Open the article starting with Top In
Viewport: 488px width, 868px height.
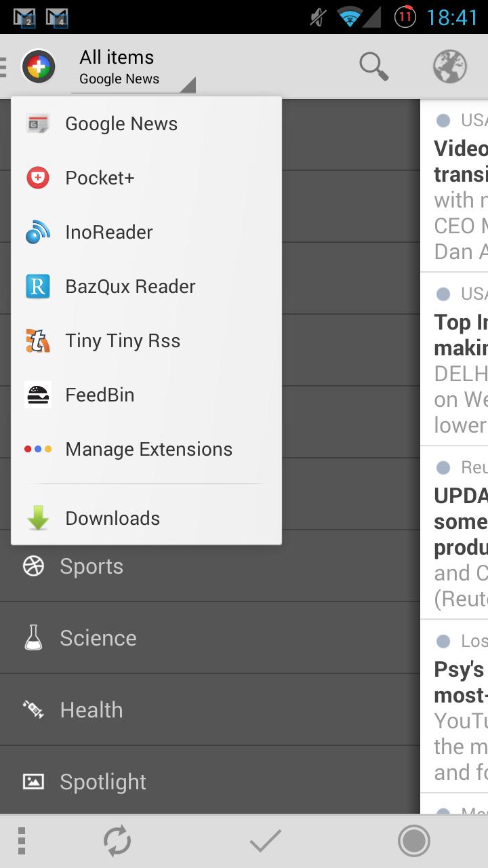(x=454, y=360)
